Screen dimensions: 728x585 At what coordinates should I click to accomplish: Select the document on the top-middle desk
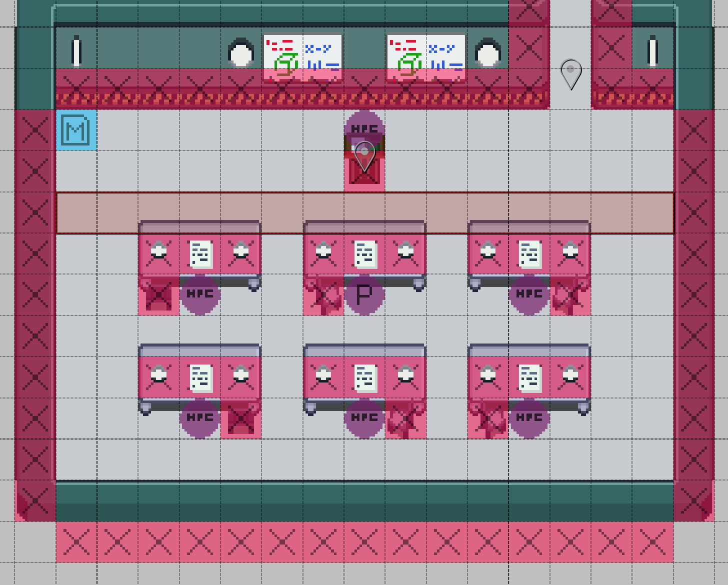point(366,254)
